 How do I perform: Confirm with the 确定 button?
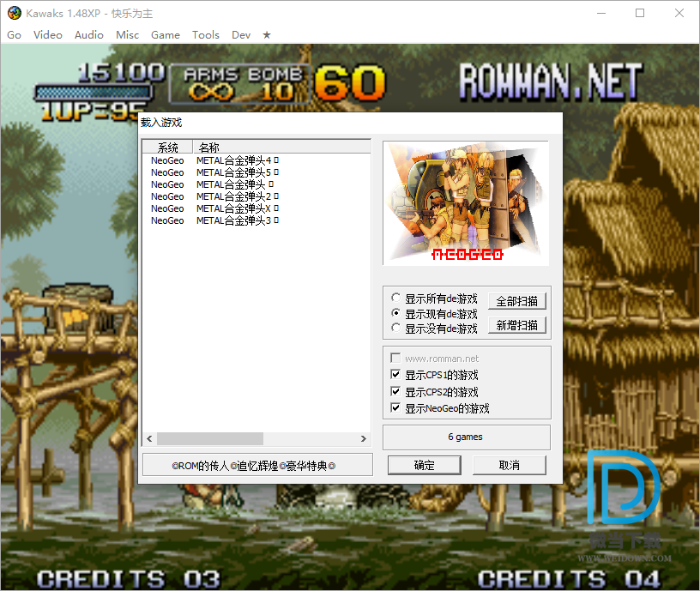pyautogui.click(x=424, y=466)
